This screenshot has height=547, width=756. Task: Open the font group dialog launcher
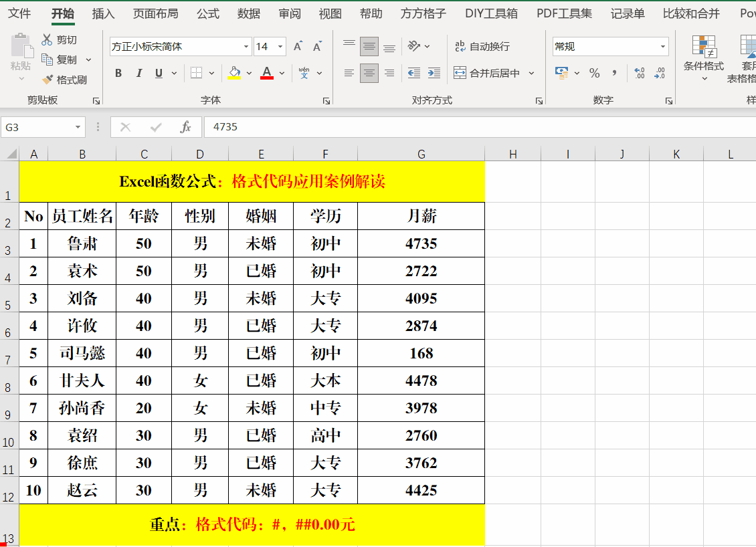(x=326, y=101)
